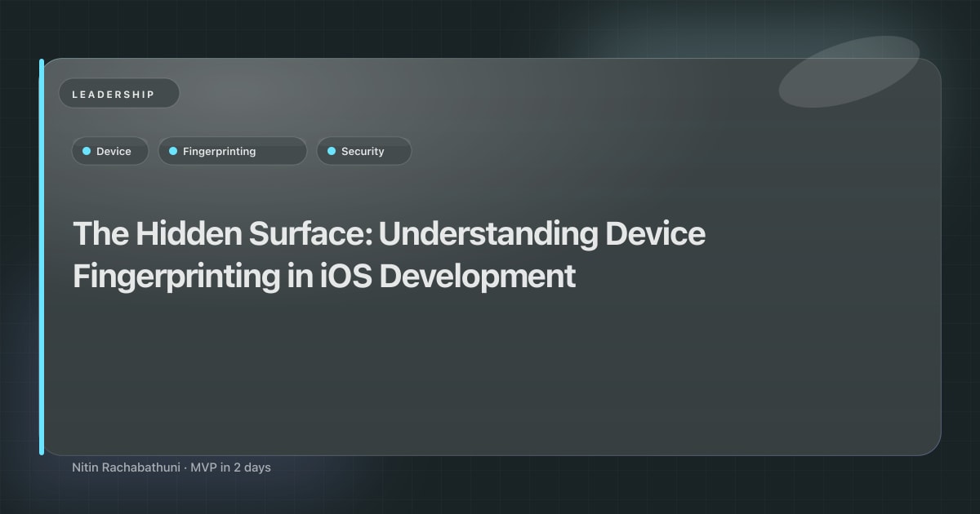980x514 pixels.
Task: Click the LEADERSHIP category badge
Action: 119,94
